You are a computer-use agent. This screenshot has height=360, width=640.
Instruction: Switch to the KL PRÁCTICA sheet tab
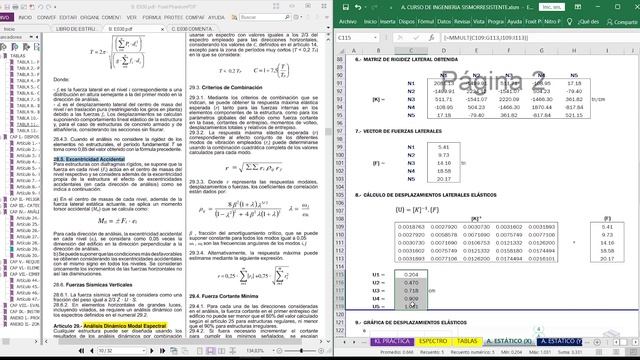[x=392, y=341]
